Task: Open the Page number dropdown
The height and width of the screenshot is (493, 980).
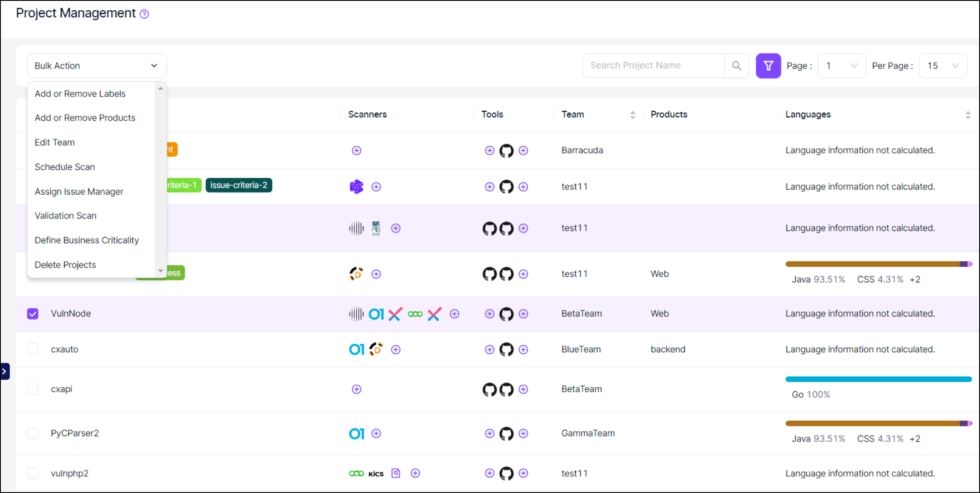Action: (841, 66)
